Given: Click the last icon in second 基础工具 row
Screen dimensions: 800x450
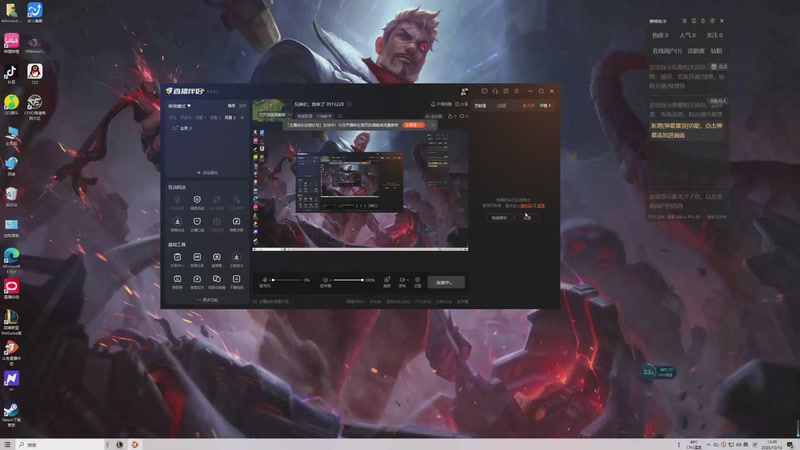Looking at the screenshot, I should click(x=236, y=279).
